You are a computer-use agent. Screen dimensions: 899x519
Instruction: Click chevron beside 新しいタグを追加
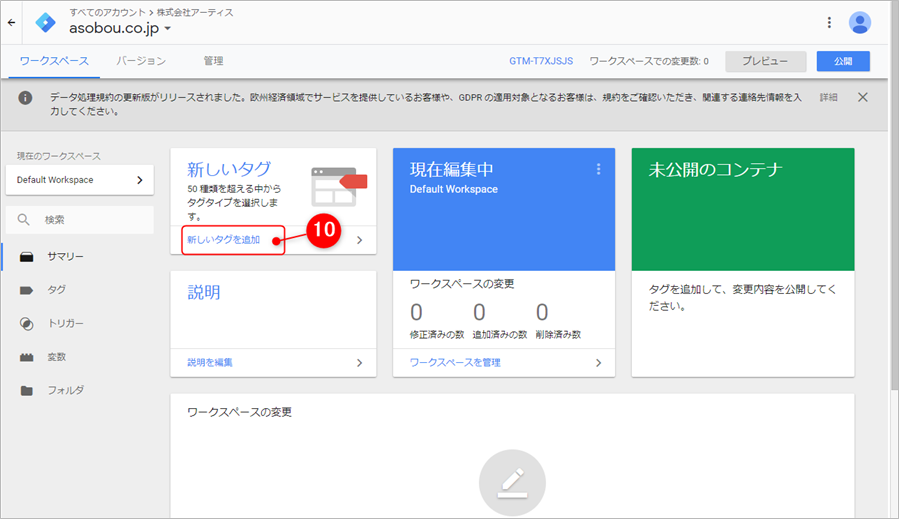(359, 240)
